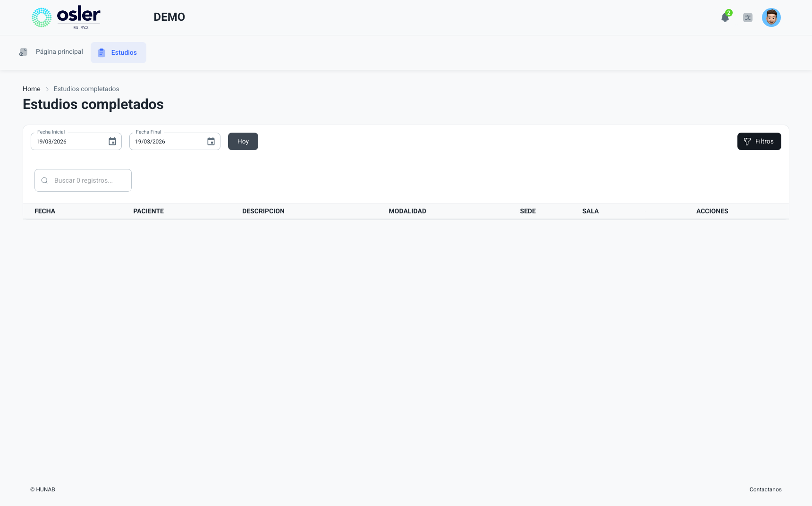
Task: Click the Osler logo
Action: click(x=66, y=17)
